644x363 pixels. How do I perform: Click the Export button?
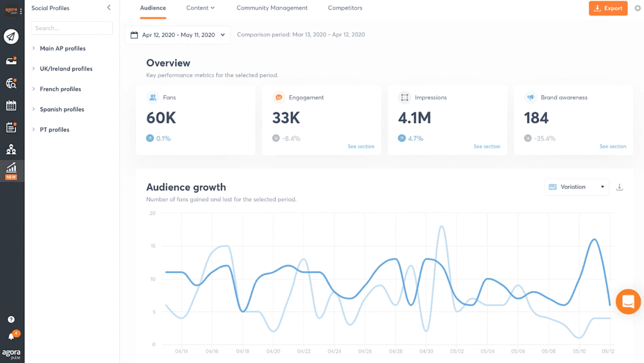tap(608, 9)
